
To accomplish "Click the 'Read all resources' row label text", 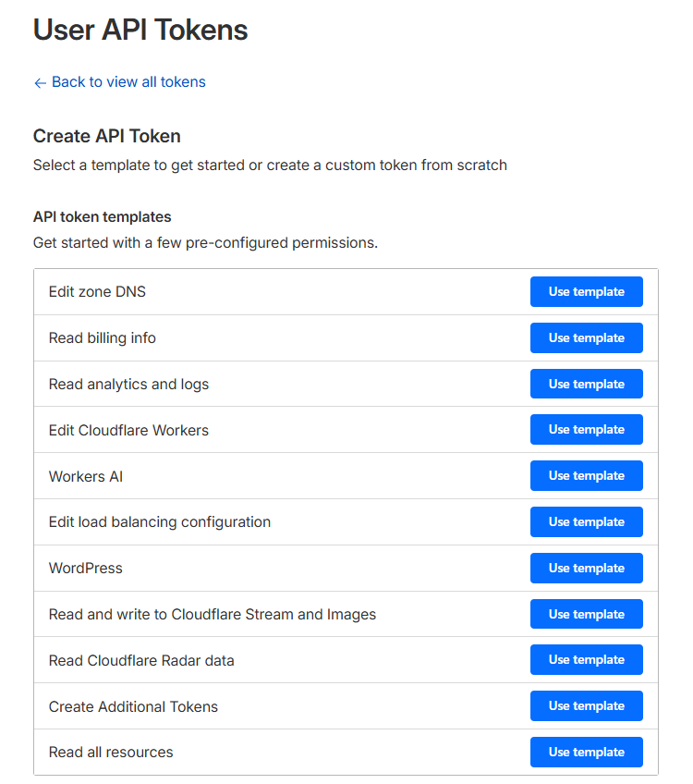I will point(111,753).
